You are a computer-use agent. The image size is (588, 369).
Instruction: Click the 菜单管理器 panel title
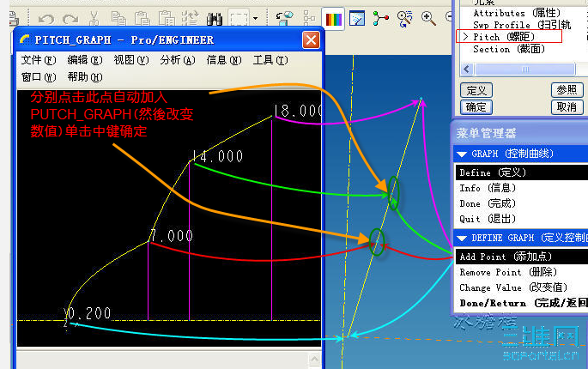(486, 133)
